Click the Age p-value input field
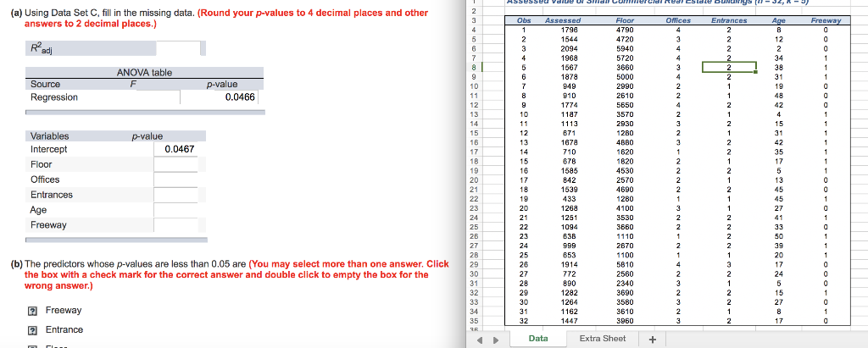868x348 pixels. coord(176,210)
